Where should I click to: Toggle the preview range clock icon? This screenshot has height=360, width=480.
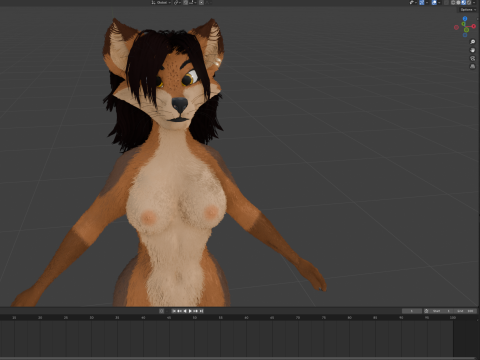point(426,311)
